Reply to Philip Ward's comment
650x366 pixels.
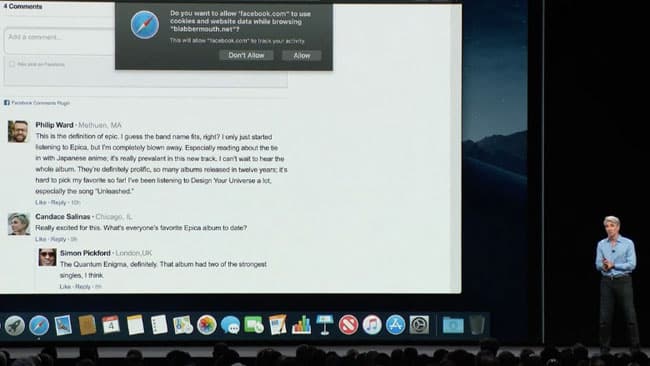tap(58, 202)
